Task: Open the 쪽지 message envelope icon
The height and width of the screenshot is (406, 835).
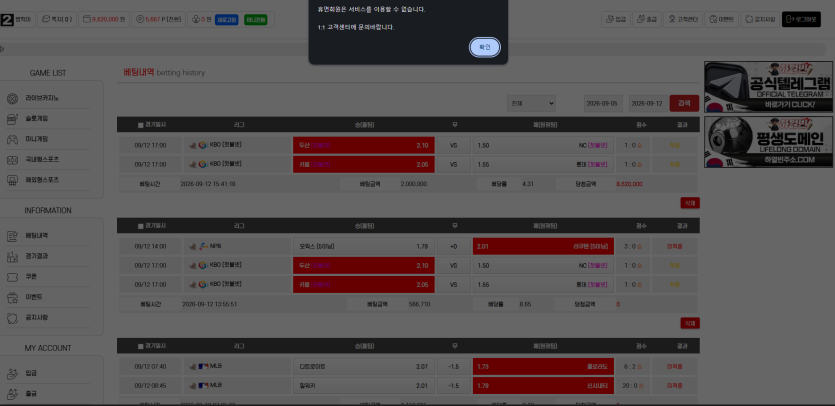Action: point(46,19)
